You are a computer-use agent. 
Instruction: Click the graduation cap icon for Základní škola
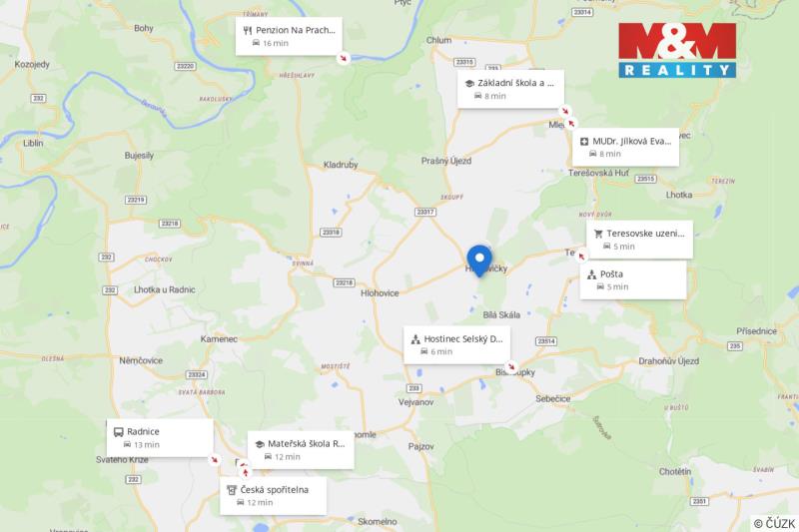pyautogui.click(x=469, y=83)
